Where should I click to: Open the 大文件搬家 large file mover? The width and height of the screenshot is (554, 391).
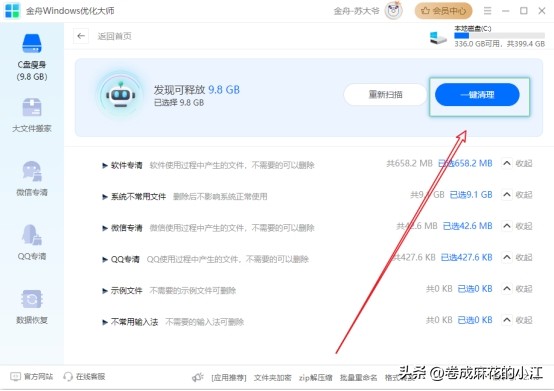point(32,115)
